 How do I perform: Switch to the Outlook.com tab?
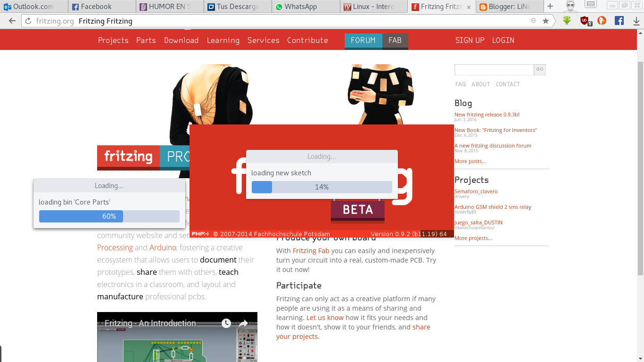click(34, 7)
